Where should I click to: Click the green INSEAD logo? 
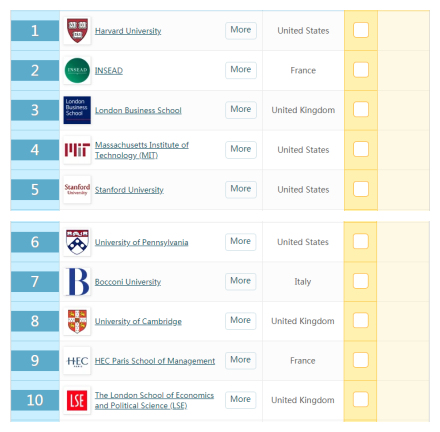77,70
